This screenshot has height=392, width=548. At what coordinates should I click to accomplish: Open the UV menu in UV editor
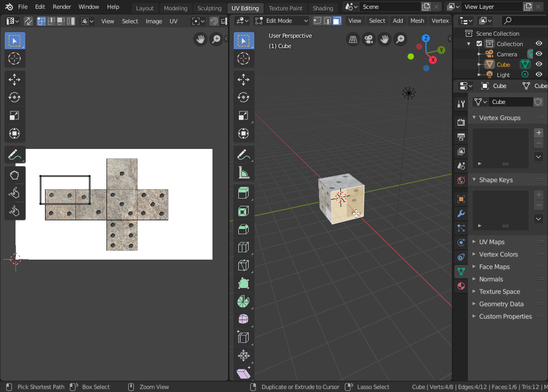pos(173,21)
